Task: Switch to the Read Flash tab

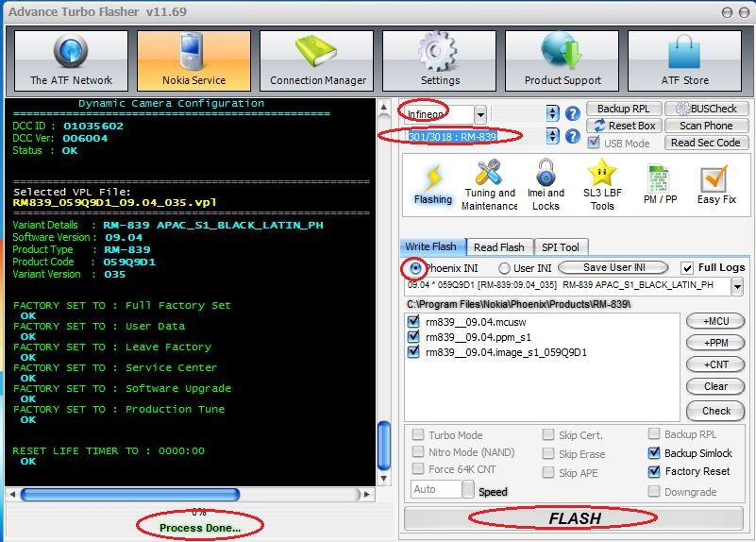Action: pyautogui.click(x=498, y=247)
